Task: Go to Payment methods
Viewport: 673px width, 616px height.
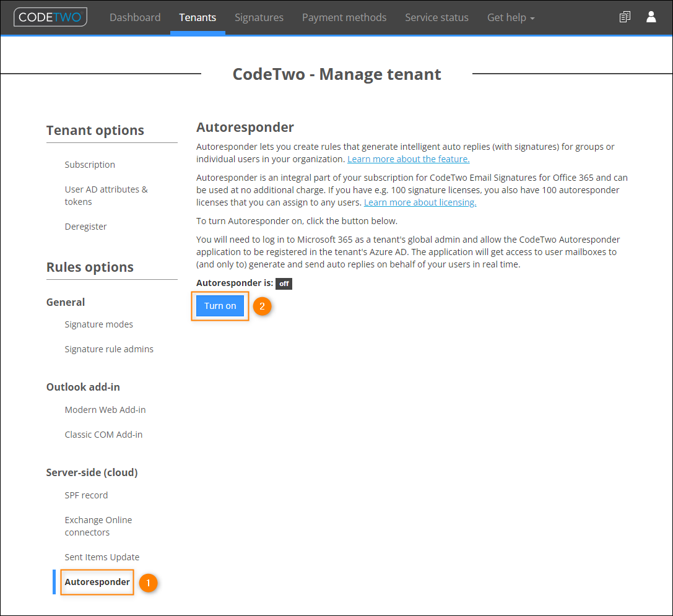Action: (x=344, y=17)
